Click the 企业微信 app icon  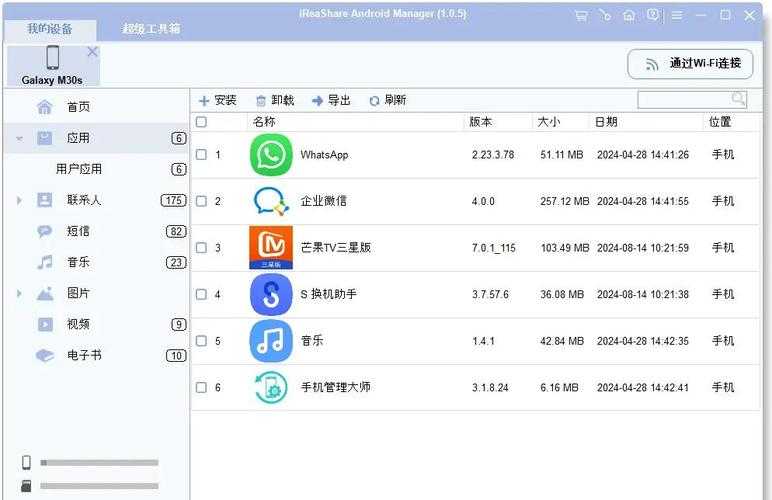pyautogui.click(x=271, y=201)
